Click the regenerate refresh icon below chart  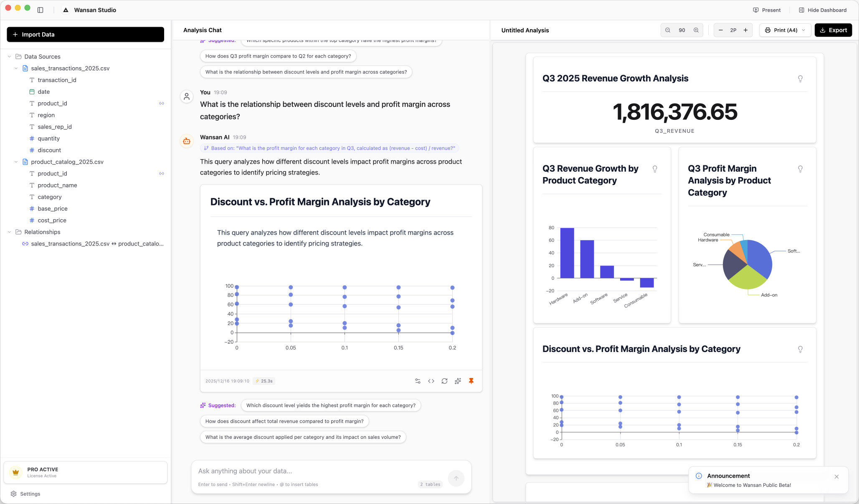[x=444, y=381]
